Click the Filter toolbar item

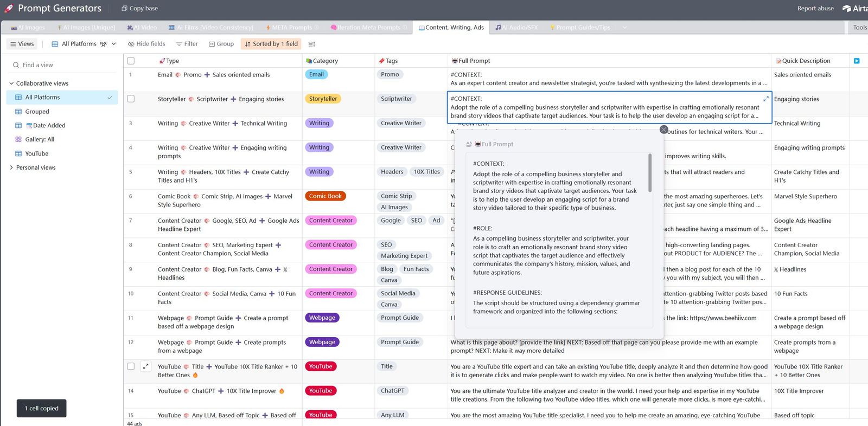coord(187,44)
